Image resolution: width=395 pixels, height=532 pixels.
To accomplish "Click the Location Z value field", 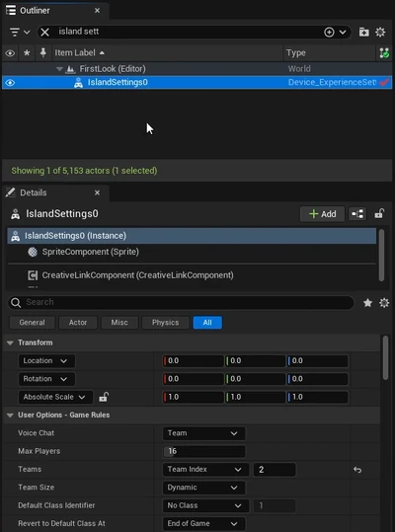I will tap(317, 360).
